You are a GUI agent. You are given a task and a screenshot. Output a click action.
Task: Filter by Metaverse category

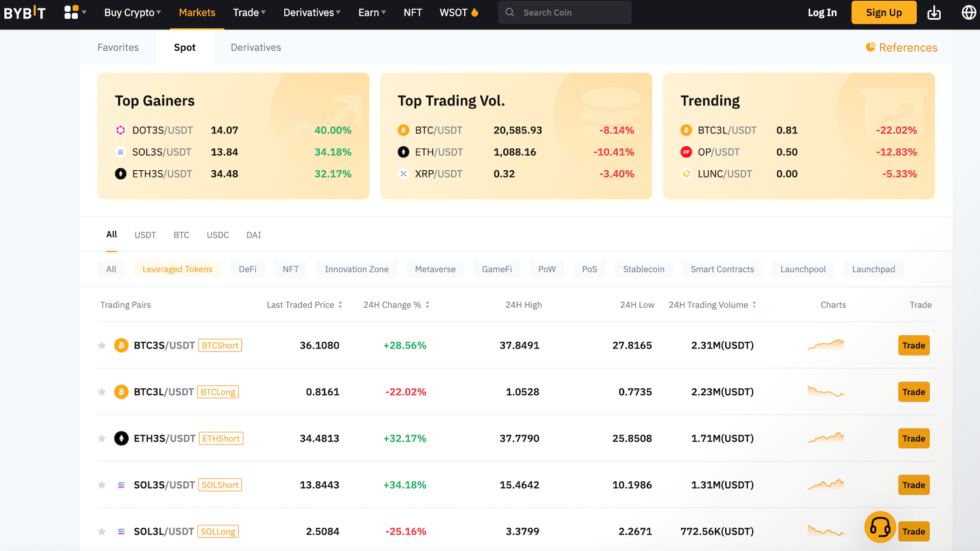(435, 269)
